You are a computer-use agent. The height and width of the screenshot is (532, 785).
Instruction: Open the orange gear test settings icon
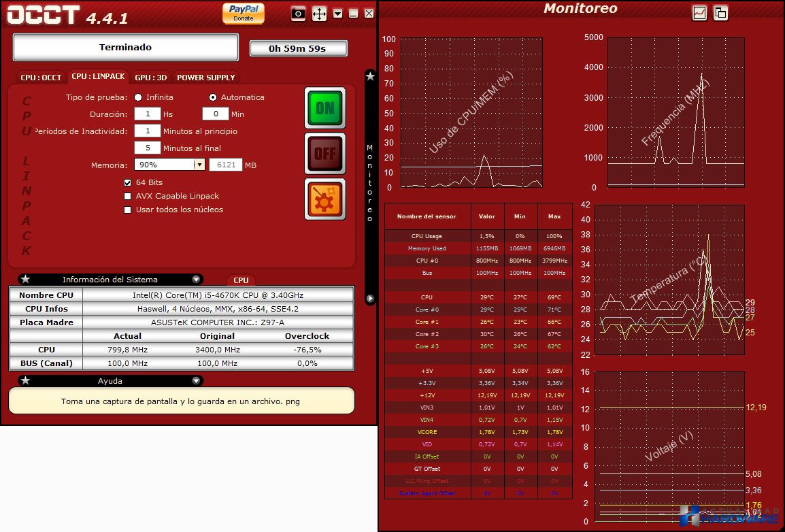pyautogui.click(x=324, y=199)
